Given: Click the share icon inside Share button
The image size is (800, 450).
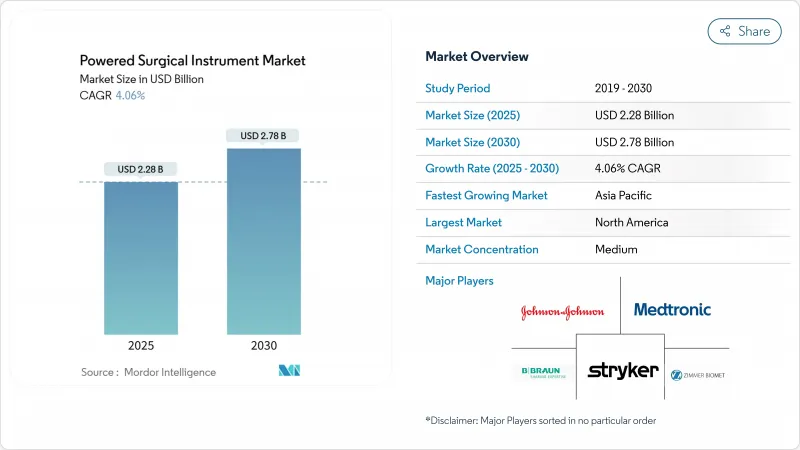Looking at the screenshot, I should (x=725, y=31).
